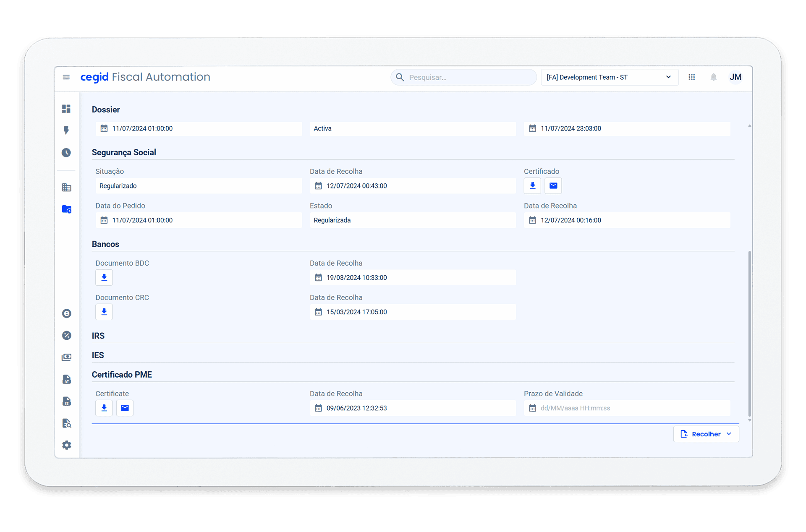Open the dashboard icon in sidebar
The height and width of the screenshot is (532, 806).
pyautogui.click(x=66, y=109)
